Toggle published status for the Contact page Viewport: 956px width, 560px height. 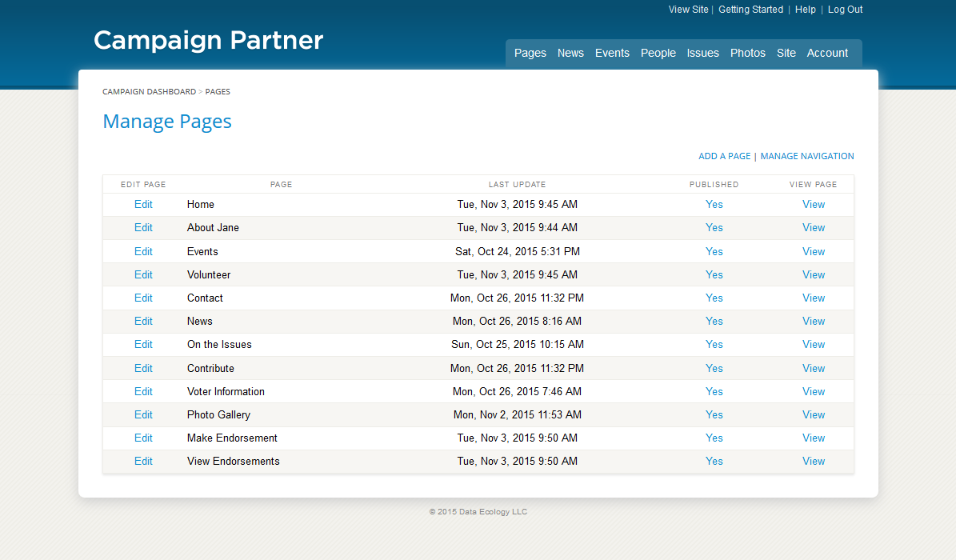click(714, 298)
